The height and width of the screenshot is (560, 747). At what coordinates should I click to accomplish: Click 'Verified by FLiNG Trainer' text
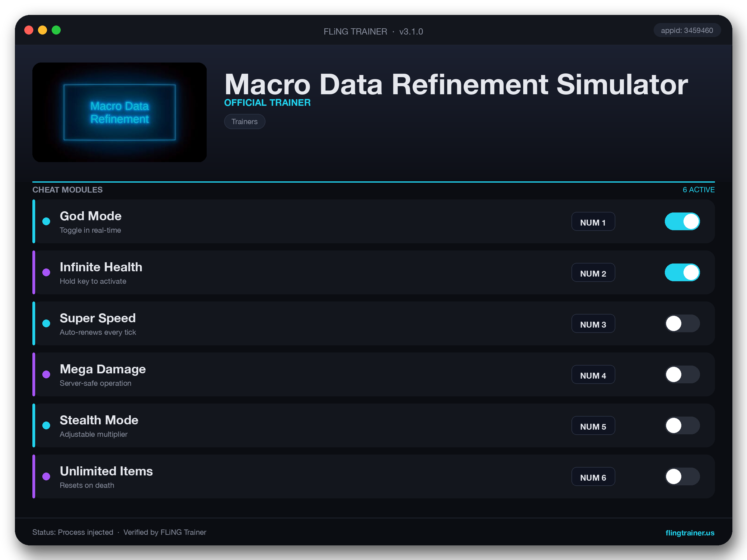point(165,532)
